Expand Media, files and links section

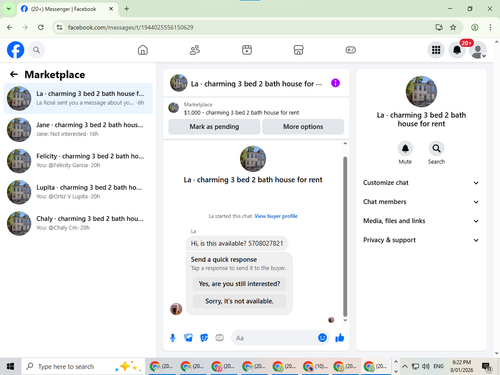tap(421, 221)
